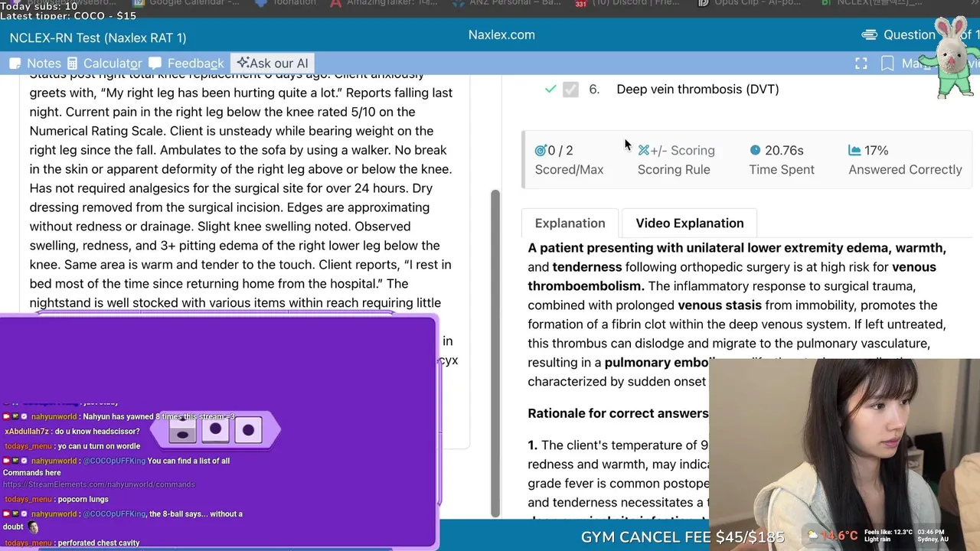The width and height of the screenshot is (980, 551).
Task: Click NCLEX-RN Test (Naxlex RAT 1) title
Action: (x=98, y=37)
